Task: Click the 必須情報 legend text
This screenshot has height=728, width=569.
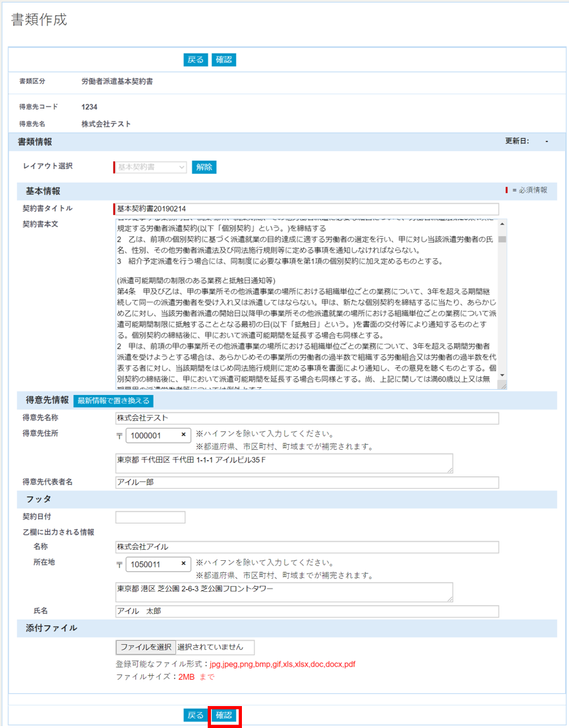Action: click(x=533, y=190)
